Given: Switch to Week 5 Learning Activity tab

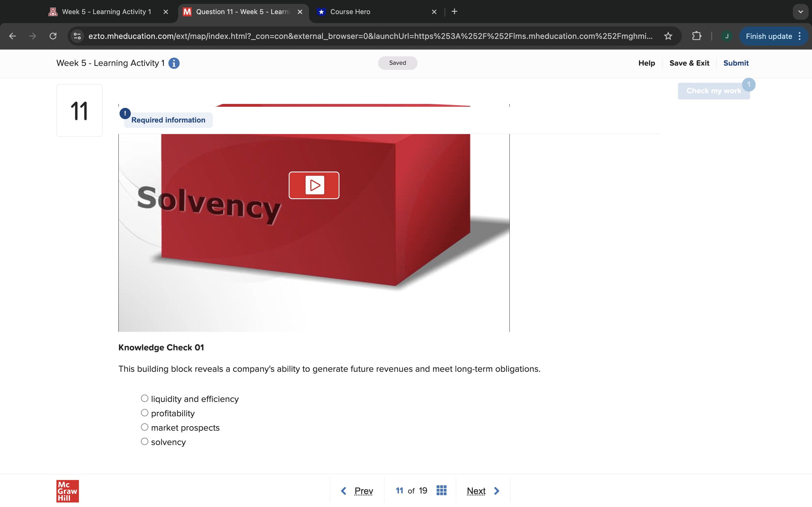Looking at the screenshot, I should [106, 12].
